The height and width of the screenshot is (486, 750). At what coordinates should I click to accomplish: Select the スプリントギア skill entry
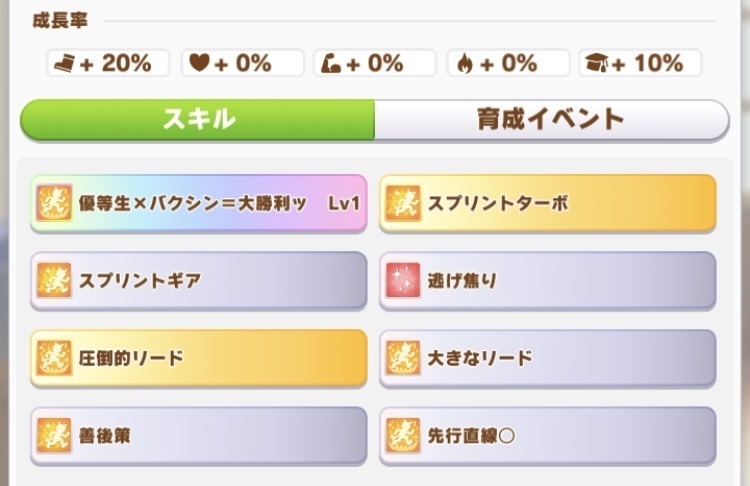[x=199, y=281]
